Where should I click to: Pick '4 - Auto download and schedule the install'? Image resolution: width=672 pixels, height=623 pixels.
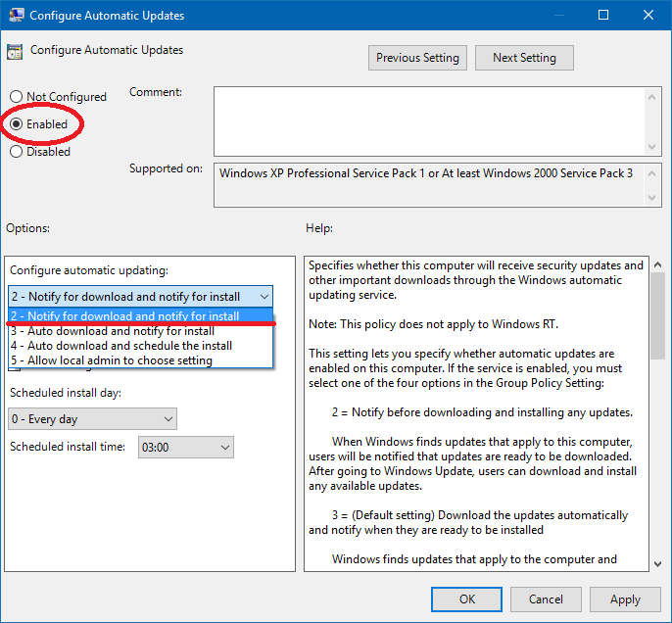141,346
